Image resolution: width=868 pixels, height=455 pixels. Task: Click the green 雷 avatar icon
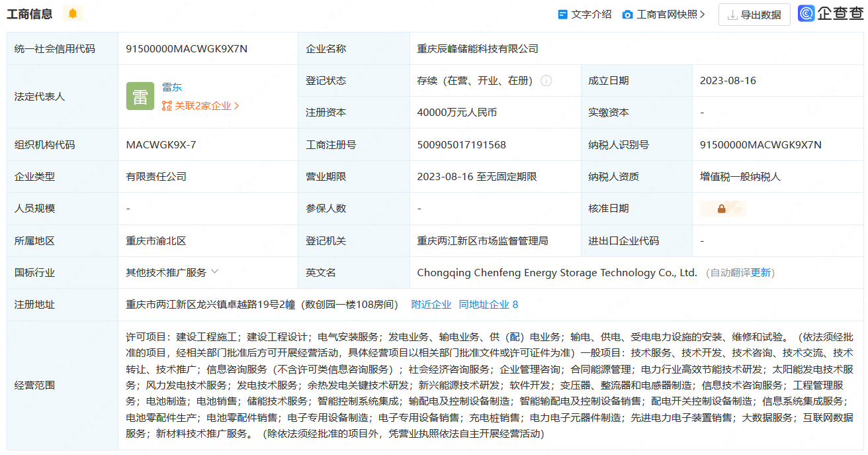click(x=140, y=97)
